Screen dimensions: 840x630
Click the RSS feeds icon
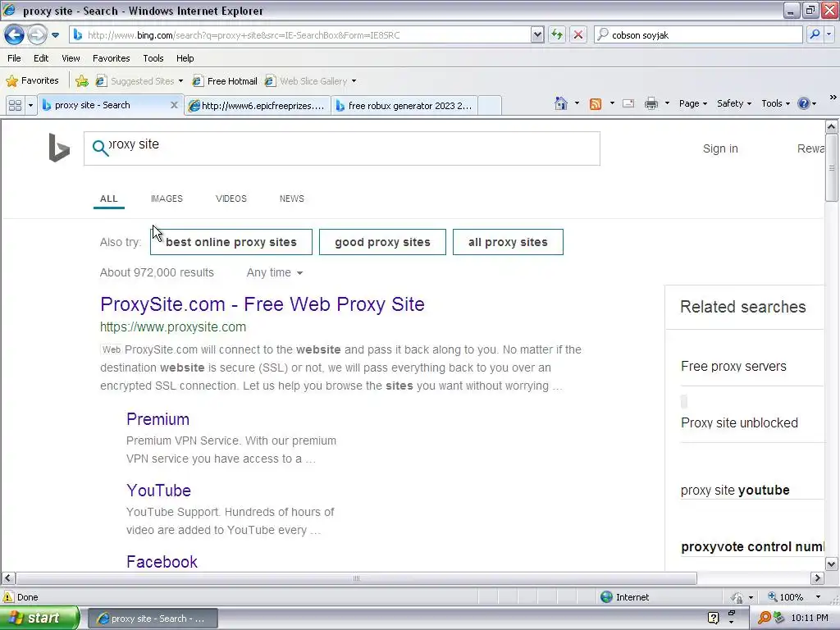point(596,103)
